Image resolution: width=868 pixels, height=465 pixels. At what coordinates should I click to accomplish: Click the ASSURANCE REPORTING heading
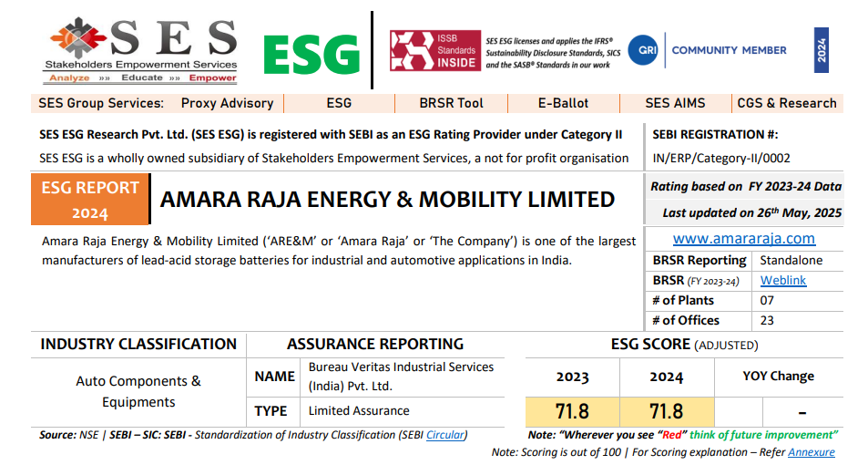374,344
